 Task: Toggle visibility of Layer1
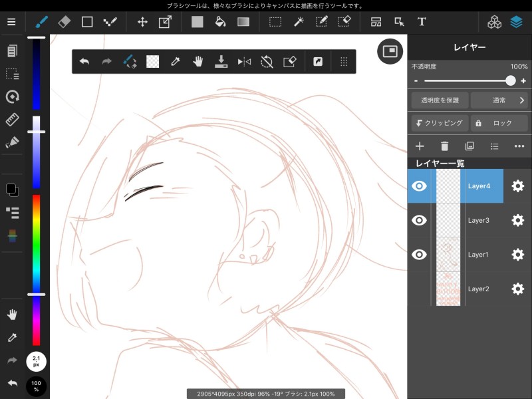pyautogui.click(x=419, y=255)
